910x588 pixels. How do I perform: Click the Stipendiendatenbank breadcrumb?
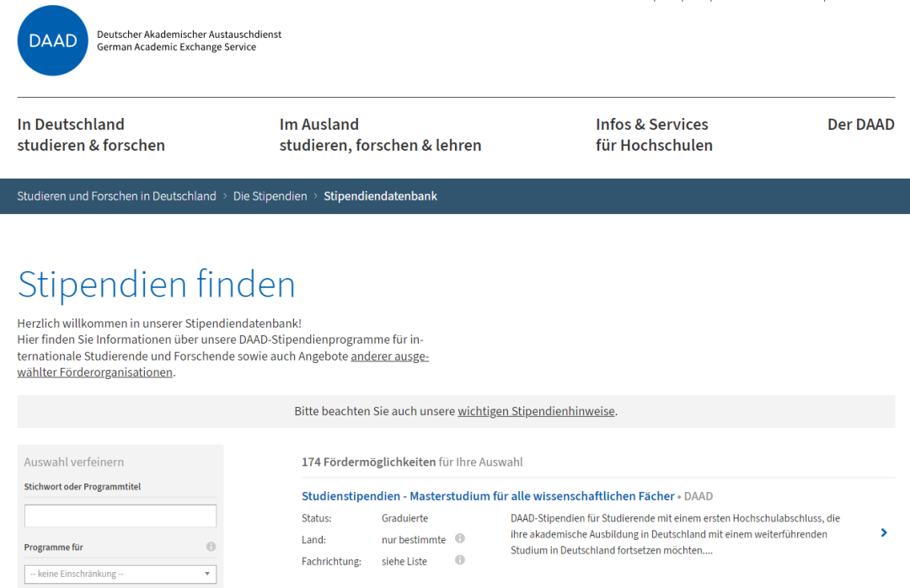click(x=380, y=196)
